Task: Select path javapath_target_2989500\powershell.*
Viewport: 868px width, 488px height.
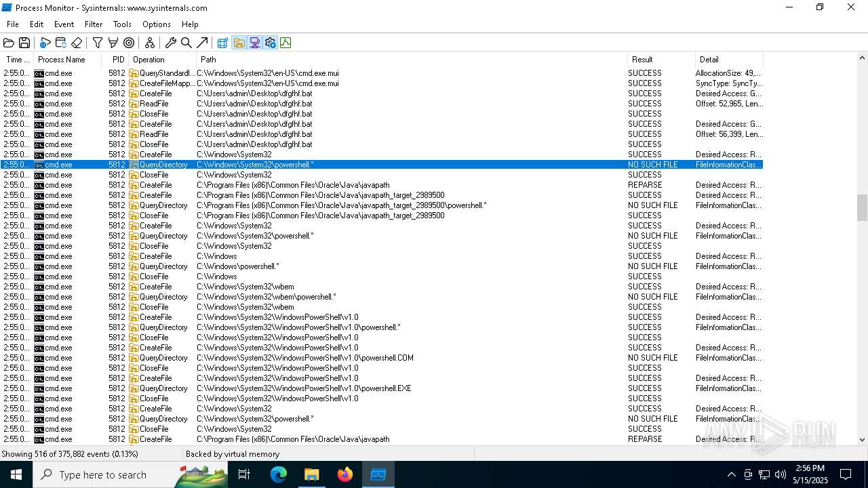Action: pyautogui.click(x=342, y=205)
